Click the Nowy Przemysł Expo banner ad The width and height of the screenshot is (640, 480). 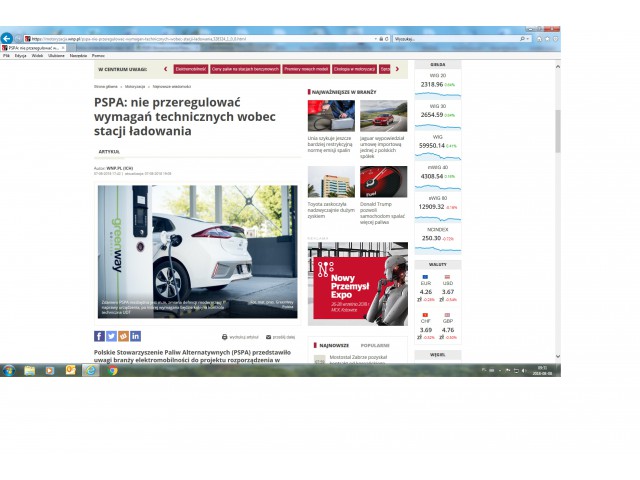[x=357, y=283]
